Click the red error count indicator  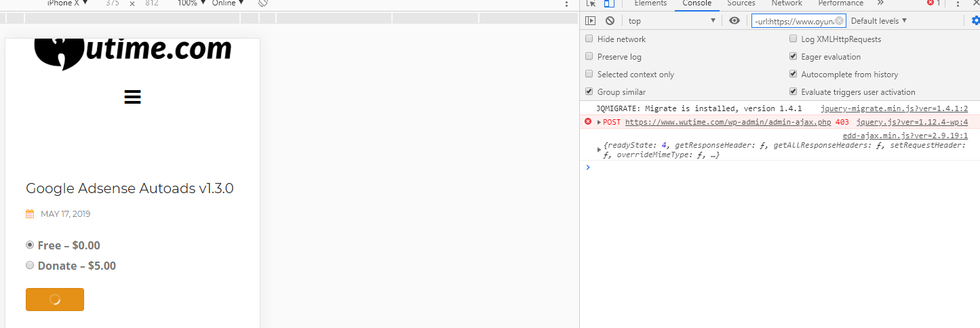[x=934, y=3]
